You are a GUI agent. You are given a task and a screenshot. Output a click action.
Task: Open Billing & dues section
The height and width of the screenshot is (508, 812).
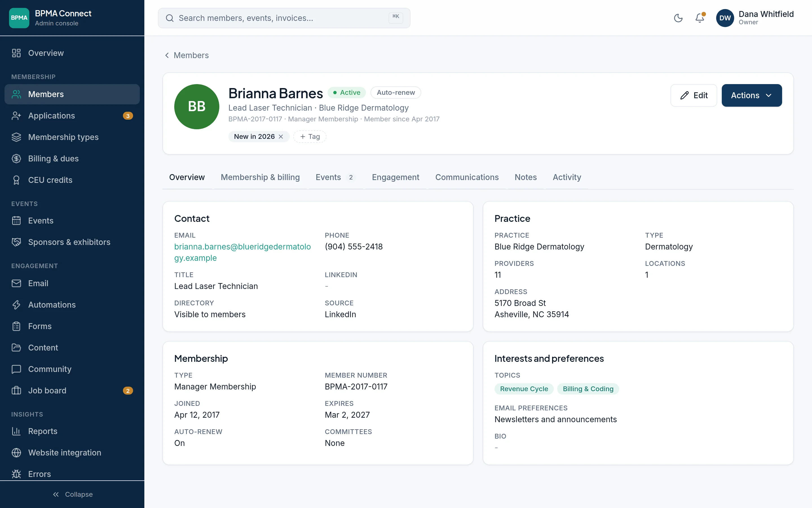[x=72, y=159]
